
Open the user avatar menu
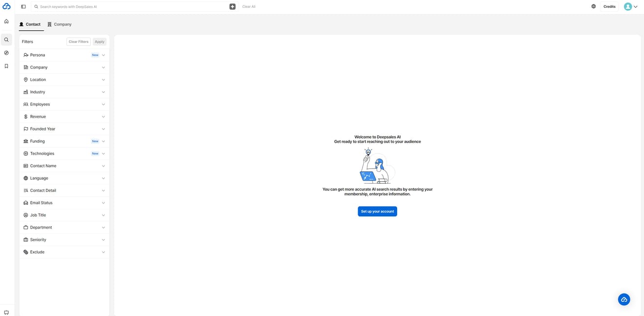tap(628, 6)
